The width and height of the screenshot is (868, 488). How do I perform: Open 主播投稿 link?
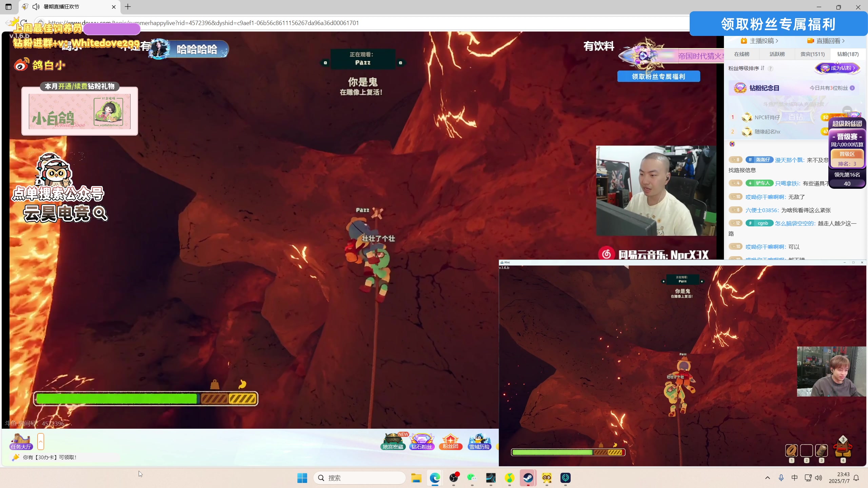tap(759, 41)
